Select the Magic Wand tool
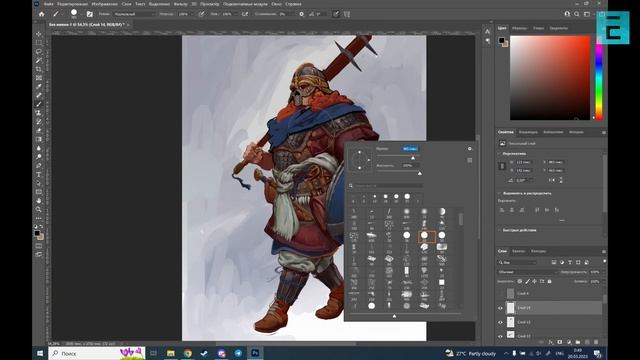640x360 pixels. (x=39, y=60)
